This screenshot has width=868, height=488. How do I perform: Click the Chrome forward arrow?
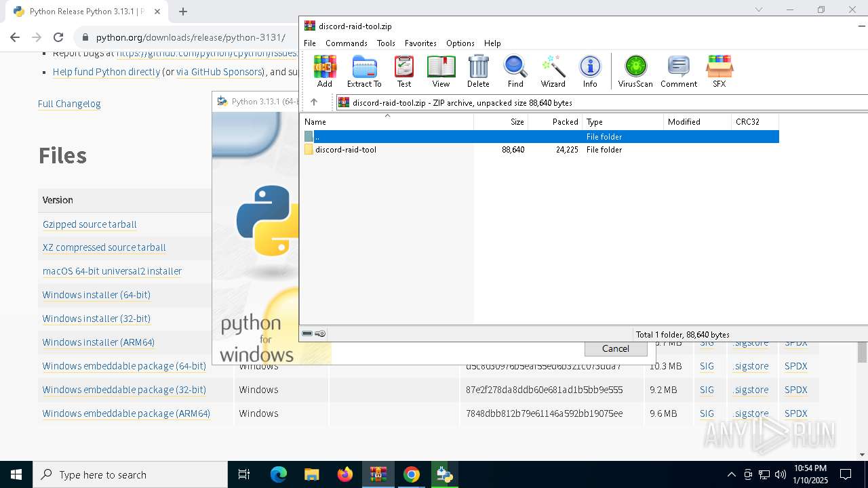[37, 37]
